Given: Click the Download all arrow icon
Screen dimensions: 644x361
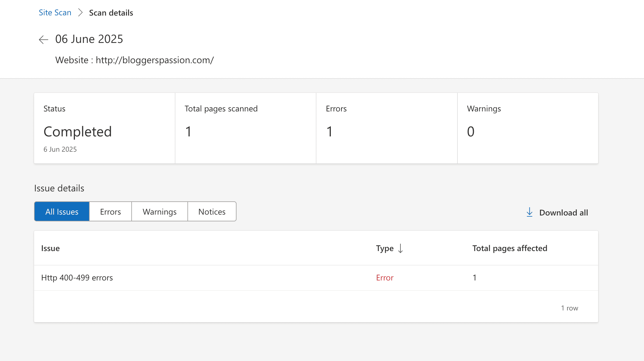Looking at the screenshot, I should click(x=529, y=212).
